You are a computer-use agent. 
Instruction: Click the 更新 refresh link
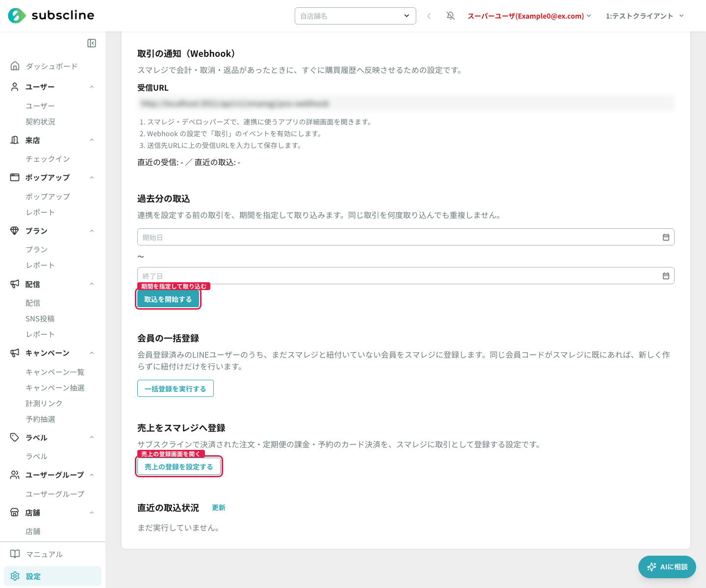pyautogui.click(x=219, y=508)
